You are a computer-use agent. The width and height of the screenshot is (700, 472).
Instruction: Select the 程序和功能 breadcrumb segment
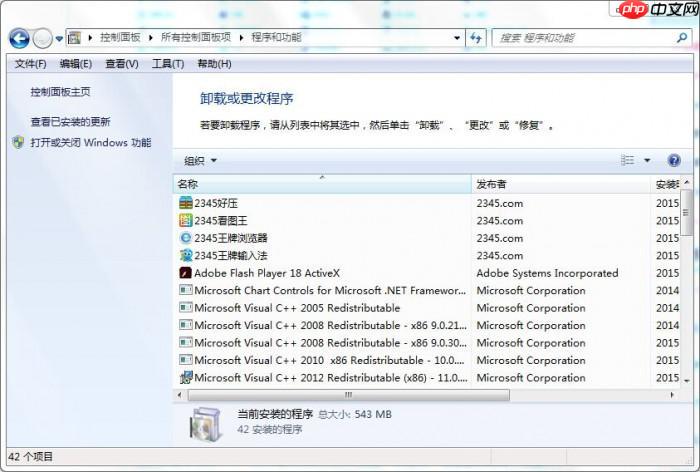[276, 38]
